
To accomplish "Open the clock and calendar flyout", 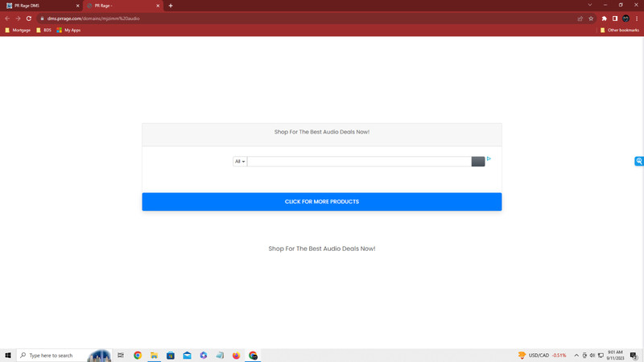I will [615, 356].
